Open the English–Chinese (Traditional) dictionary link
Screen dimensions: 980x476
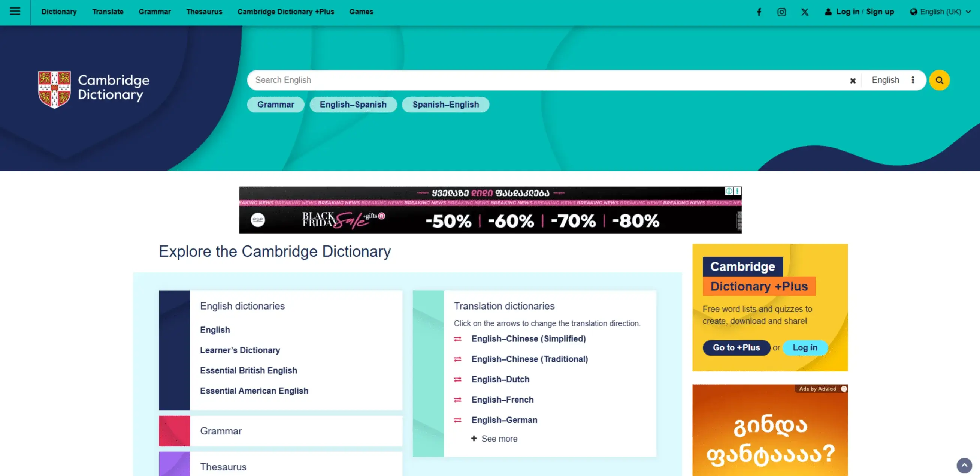click(x=530, y=359)
